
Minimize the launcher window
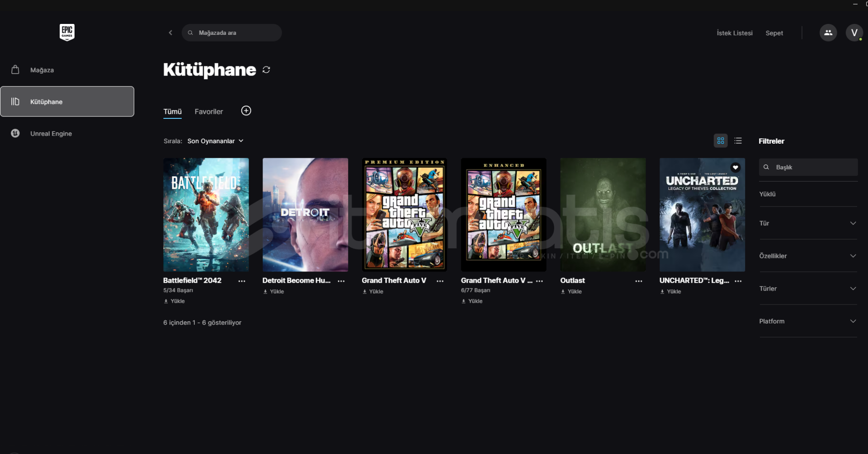855,4
